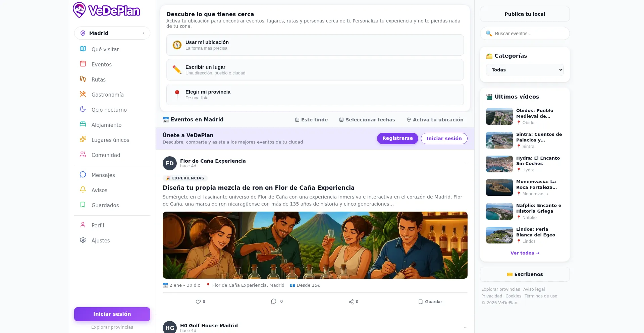Follow the Ver todos videos link
Viewport: 644px width, 333px height.
point(525,253)
